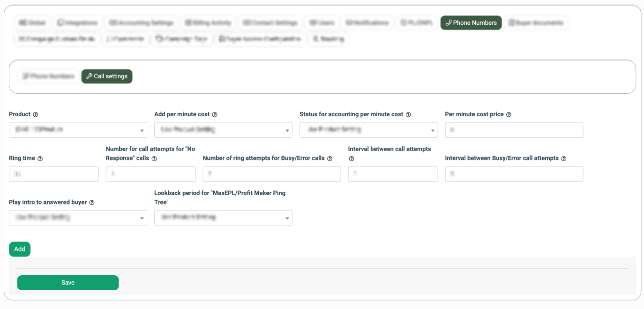Open help for ring attempts for Busy/Error calls
The image size is (644, 309).
click(329, 158)
